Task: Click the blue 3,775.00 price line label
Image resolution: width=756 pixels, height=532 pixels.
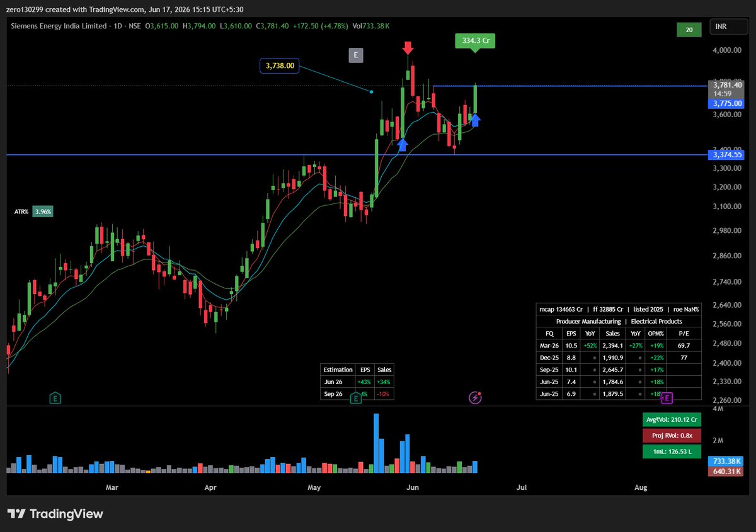Action: click(726, 103)
